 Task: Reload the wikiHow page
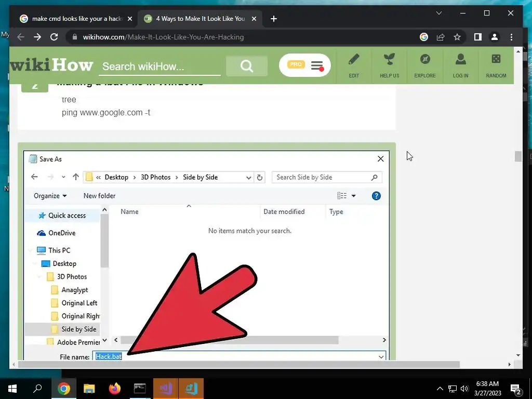(x=54, y=37)
